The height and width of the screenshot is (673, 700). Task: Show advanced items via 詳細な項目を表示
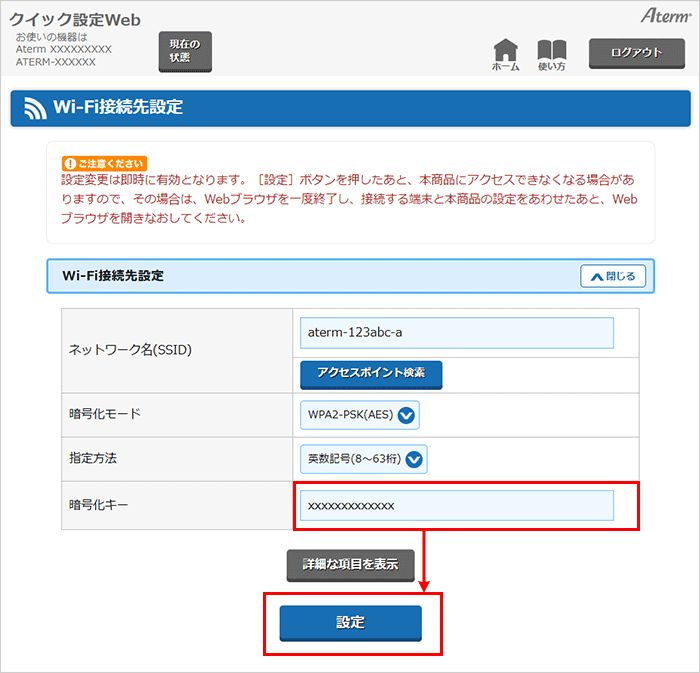(x=350, y=565)
